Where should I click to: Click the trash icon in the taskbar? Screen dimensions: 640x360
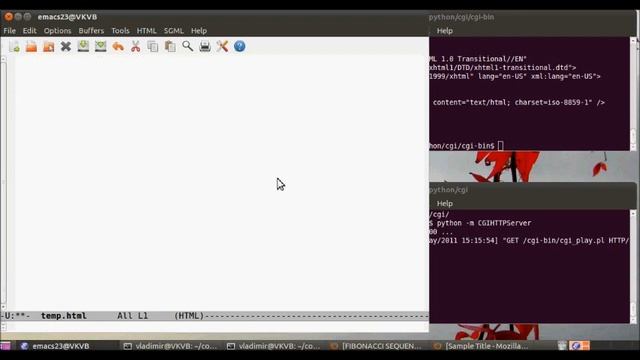(x=562, y=346)
